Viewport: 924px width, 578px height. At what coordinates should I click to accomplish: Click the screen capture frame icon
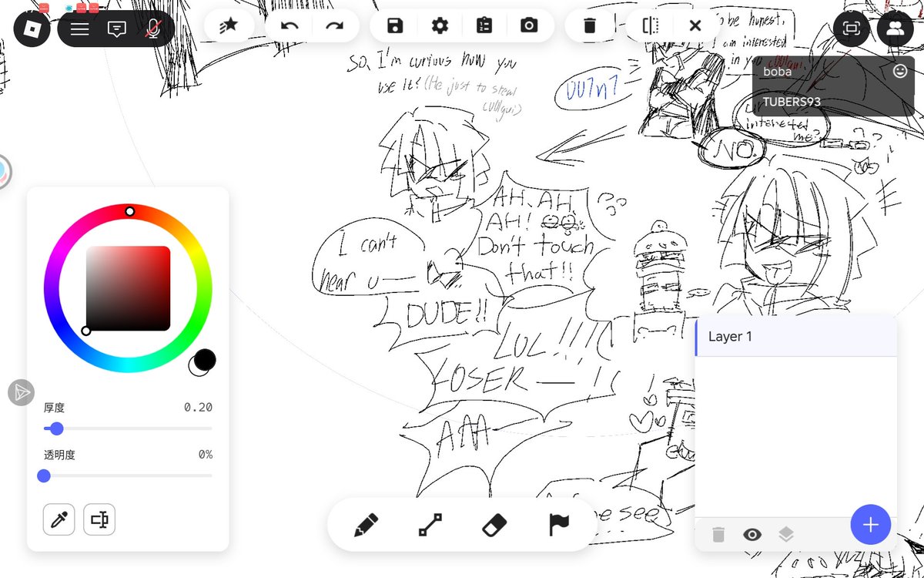pyautogui.click(x=851, y=29)
